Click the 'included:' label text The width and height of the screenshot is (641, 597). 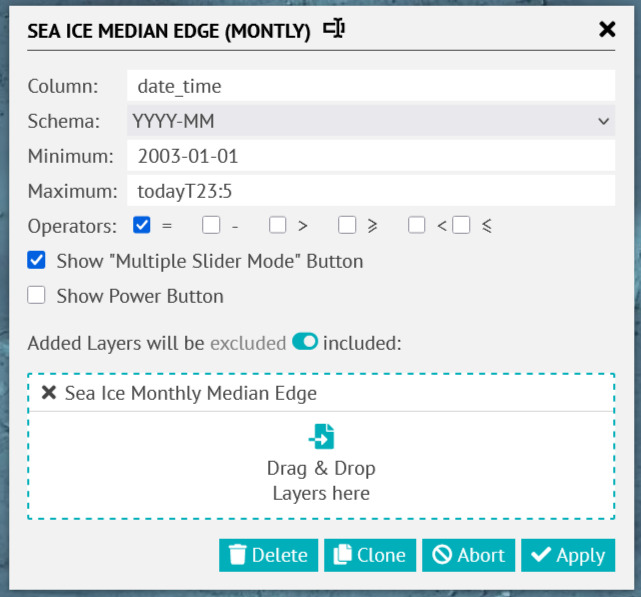pos(362,343)
